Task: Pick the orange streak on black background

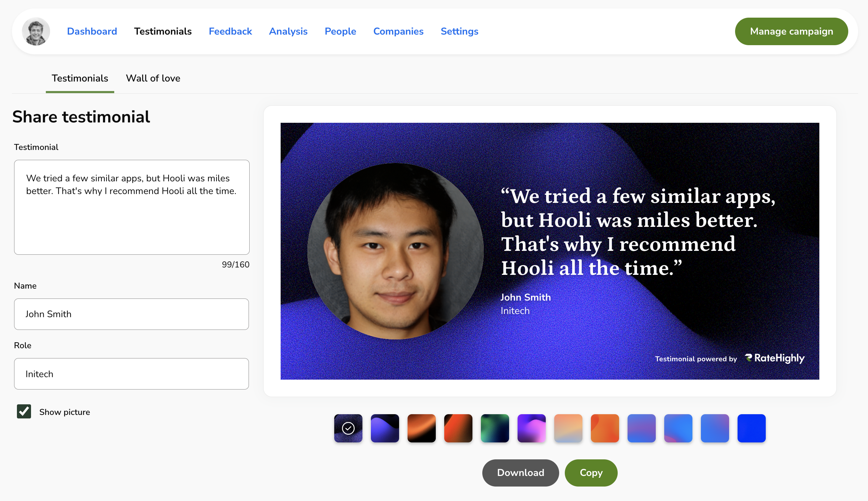Action: coord(421,428)
